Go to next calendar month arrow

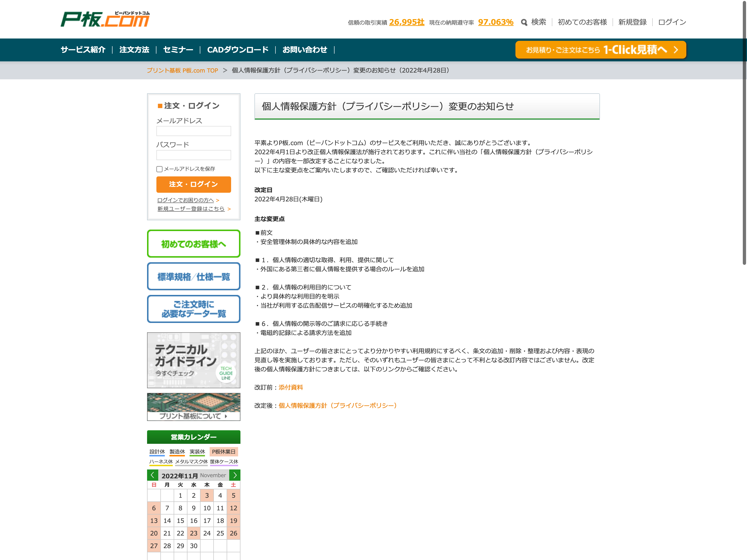coord(235,475)
